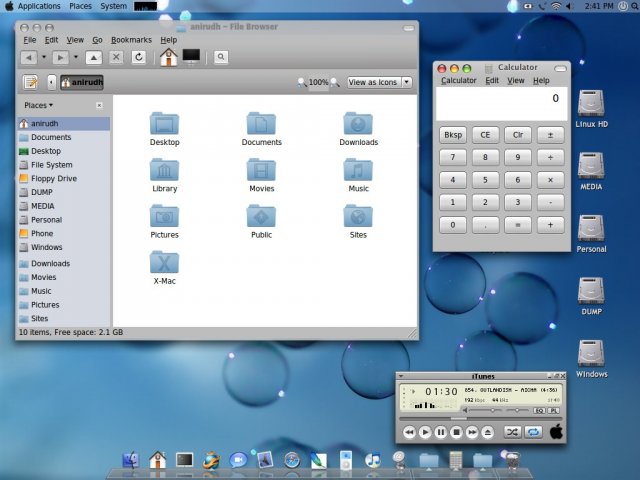This screenshot has width=640, height=480.
Task: Select File System in Places sidebar
Action: [64, 165]
